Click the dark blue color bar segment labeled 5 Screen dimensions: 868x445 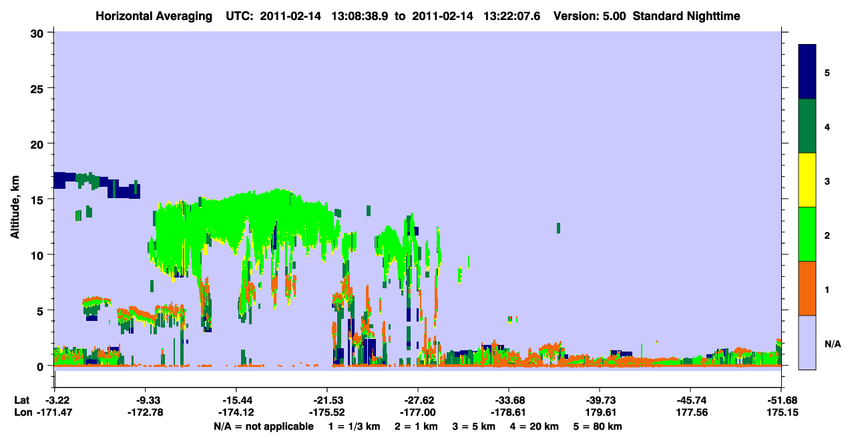[807, 71]
